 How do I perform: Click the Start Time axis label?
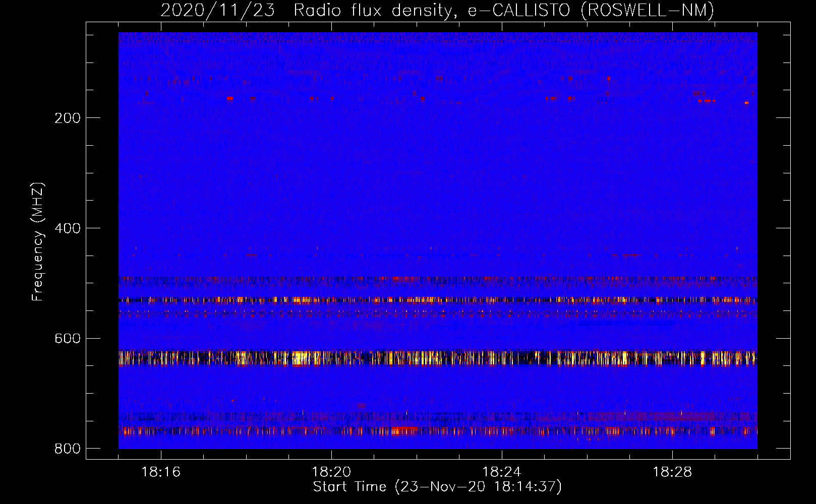pos(437,487)
